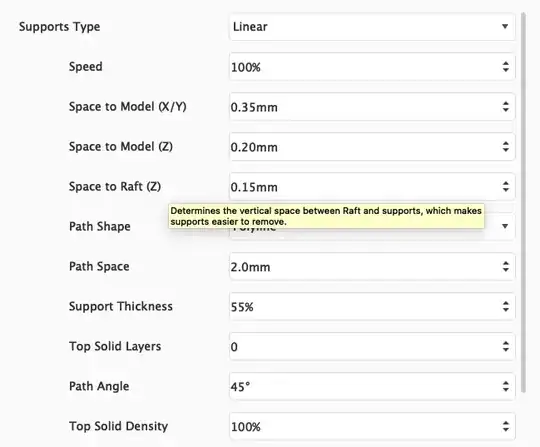Click the Top Solid Density stepper arrows
This screenshot has width=540, height=447.
505,426
